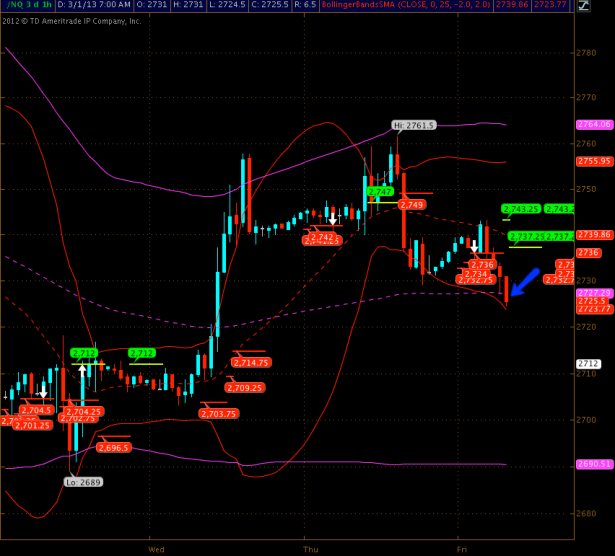Click the red 2,749 order bubble

pos(412,205)
